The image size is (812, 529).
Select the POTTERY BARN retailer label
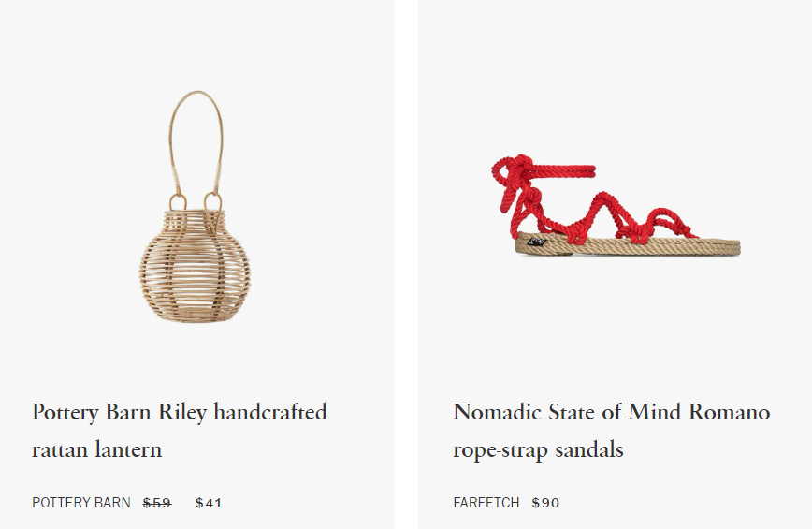point(81,503)
